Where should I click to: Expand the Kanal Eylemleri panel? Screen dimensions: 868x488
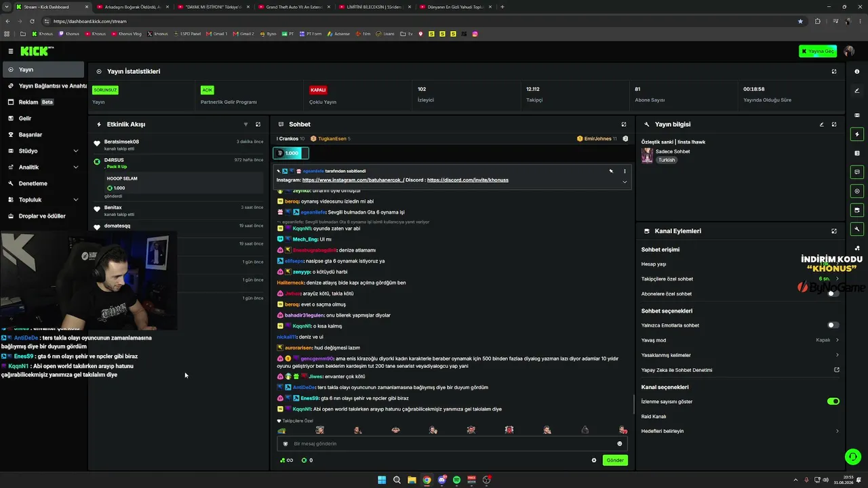pyautogui.click(x=834, y=231)
